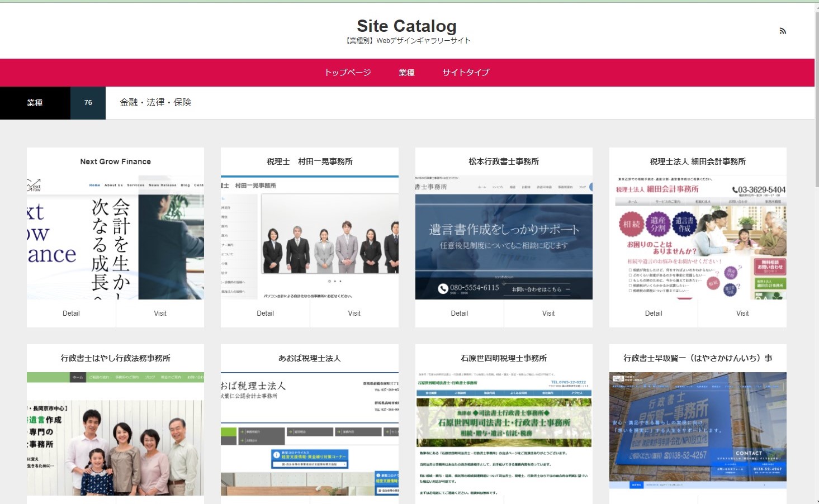Image resolution: width=819 pixels, height=504 pixels.
Task: Open Detail for 細田会計事務所
Action: click(x=654, y=313)
